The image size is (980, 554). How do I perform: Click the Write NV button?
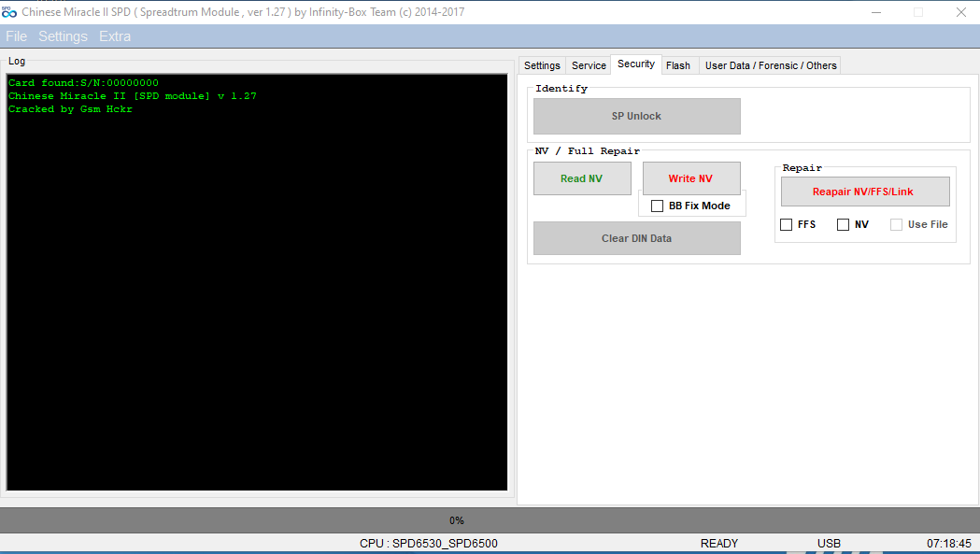tap(691, 178)
